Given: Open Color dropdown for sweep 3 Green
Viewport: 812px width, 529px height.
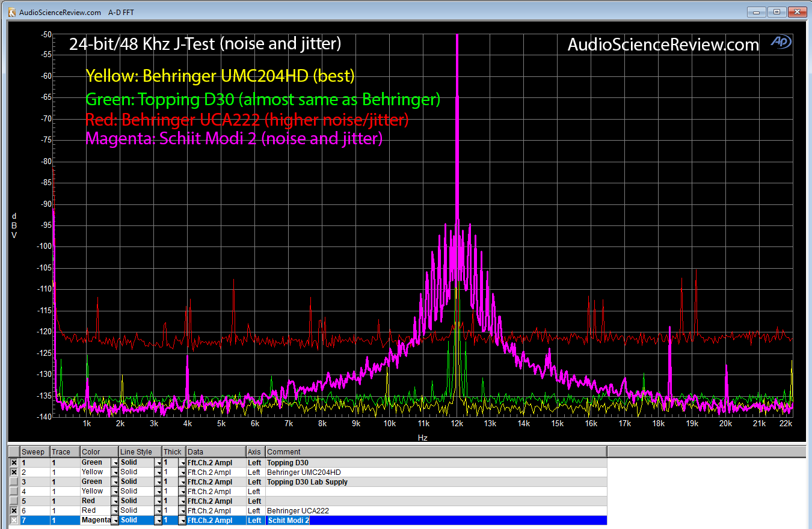Looking at the screenshot, I should [114, 482].
